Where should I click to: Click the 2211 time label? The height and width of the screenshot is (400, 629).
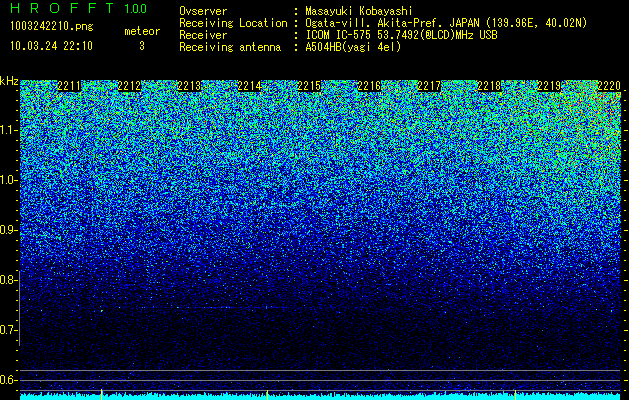pyautogui.click(x=69, y=86)
